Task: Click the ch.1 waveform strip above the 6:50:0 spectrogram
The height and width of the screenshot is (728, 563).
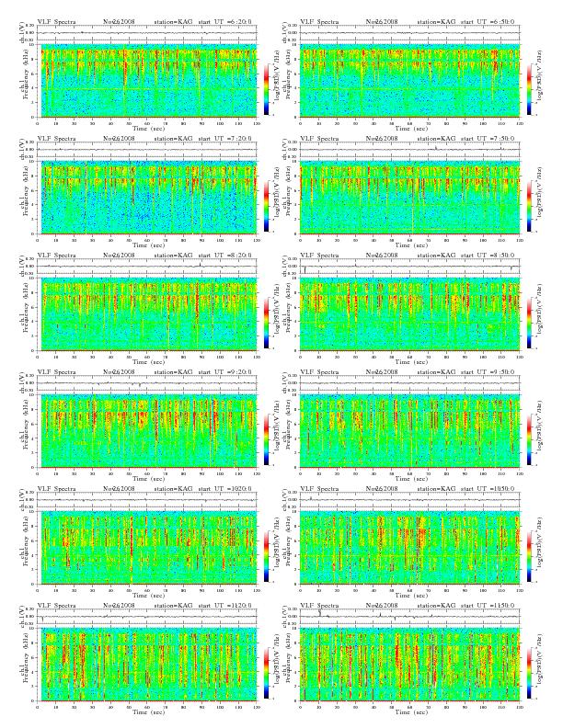Action: pos(409,33)
